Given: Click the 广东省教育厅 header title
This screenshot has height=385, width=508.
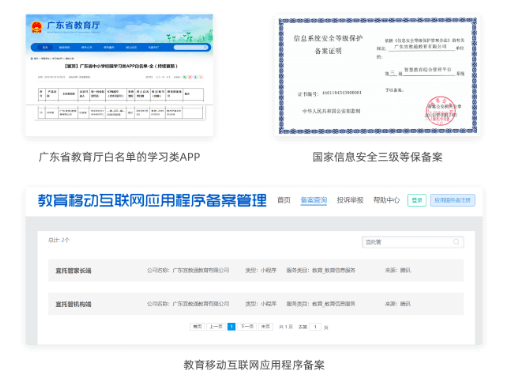Looking at the screenshot, I should [73, 25].
